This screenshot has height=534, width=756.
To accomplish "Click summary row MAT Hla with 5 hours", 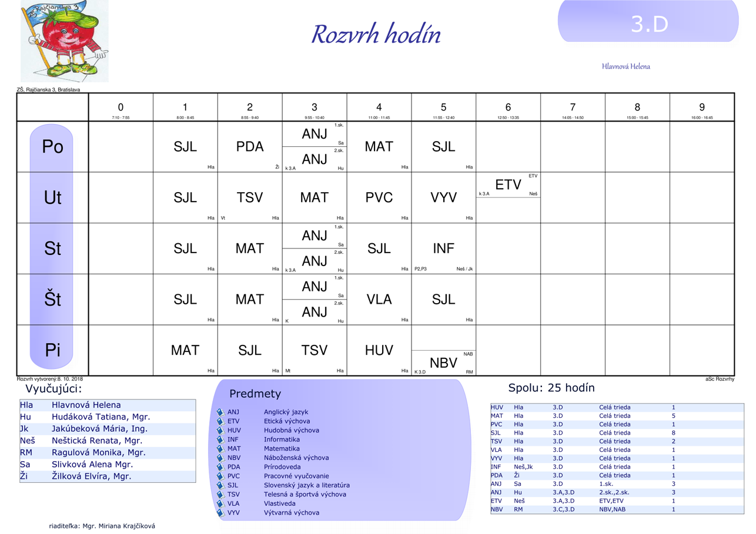I will (617, 416).
